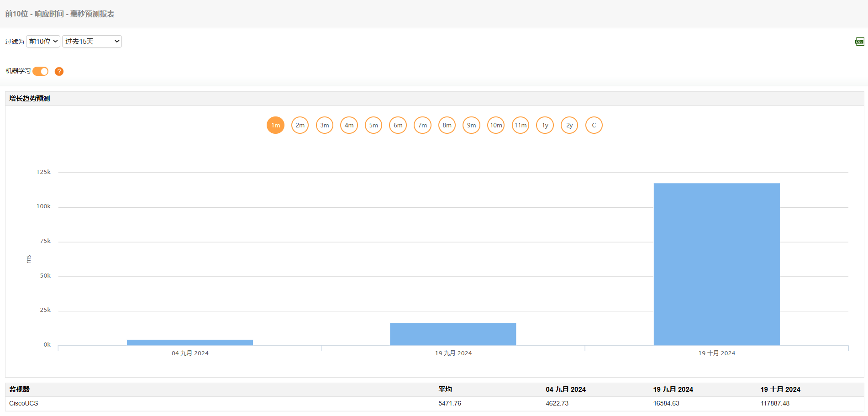Pick the 2y forecast option
Viewport: 868px width, 416px height.
point(569,125)
